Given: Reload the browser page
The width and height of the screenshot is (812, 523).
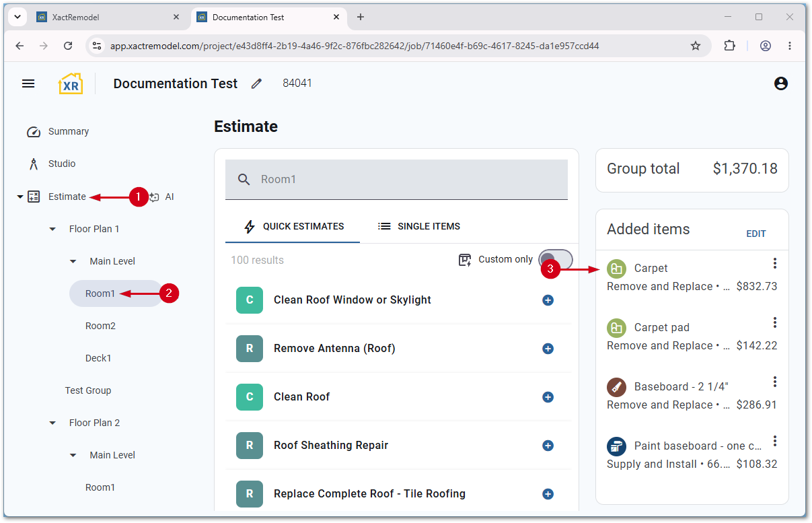Looking at the screenshot, I should click(x=68, y=46).
